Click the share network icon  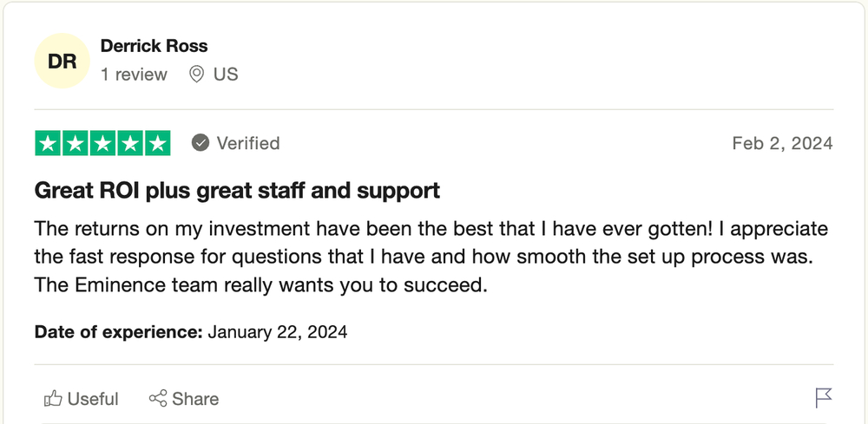tap(158, 398)
